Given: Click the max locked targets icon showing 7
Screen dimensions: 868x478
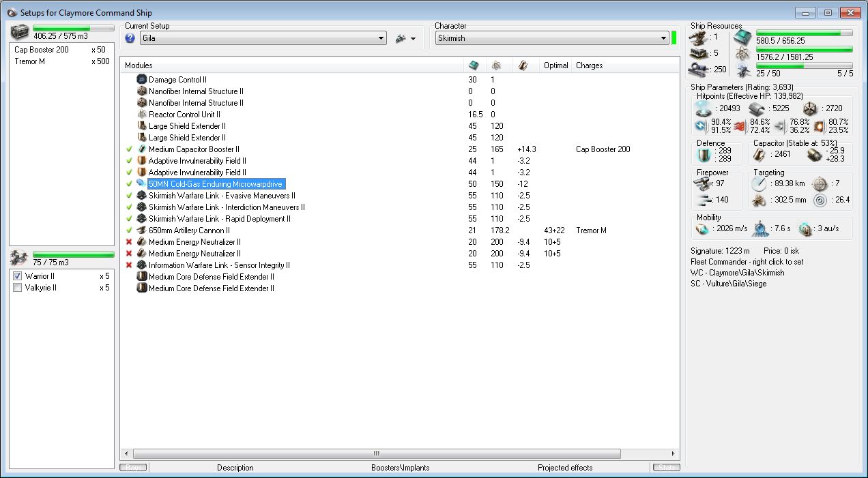Looking at the screenshot, I should point(820,184).
